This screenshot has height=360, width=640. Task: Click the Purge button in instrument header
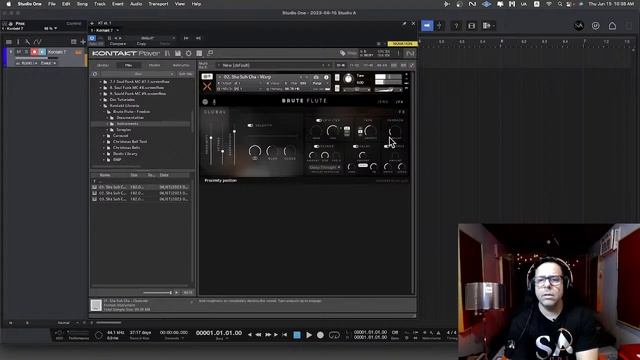click(317, 83)
